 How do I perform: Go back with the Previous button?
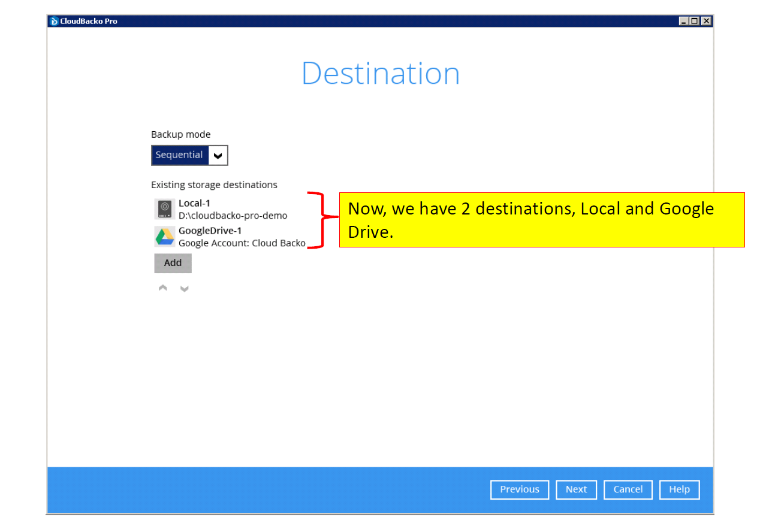coord(519,489)
